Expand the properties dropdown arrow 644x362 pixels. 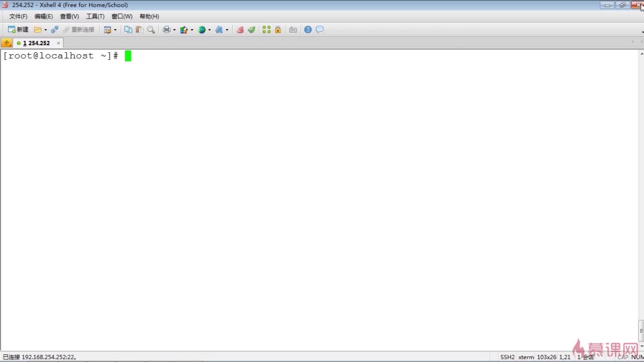[115, 30]
